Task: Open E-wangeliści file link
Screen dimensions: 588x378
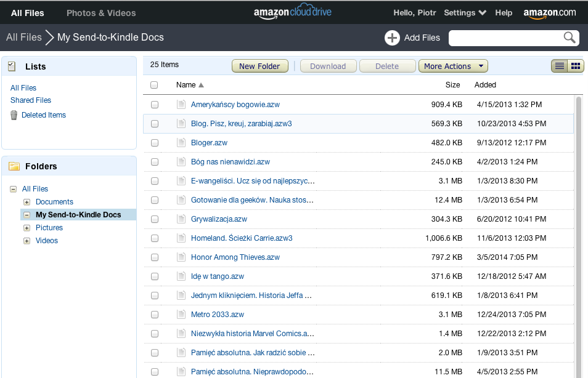Action: (x=253, y=181)
